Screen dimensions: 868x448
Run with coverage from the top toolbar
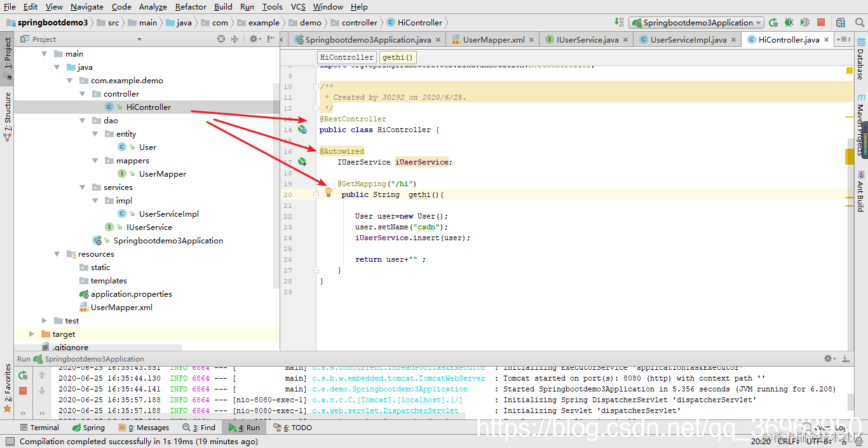(805, 22)
